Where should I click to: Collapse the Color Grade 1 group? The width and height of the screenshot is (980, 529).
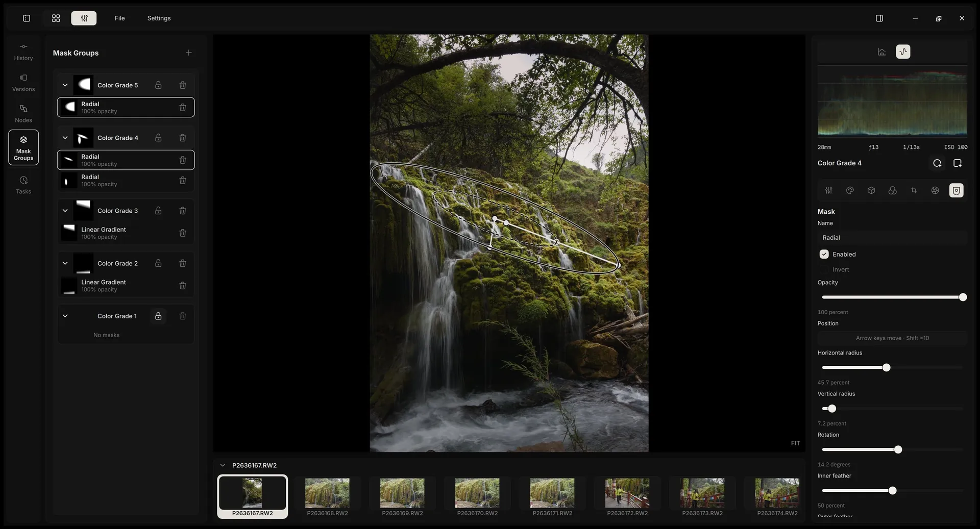(65, 316)
